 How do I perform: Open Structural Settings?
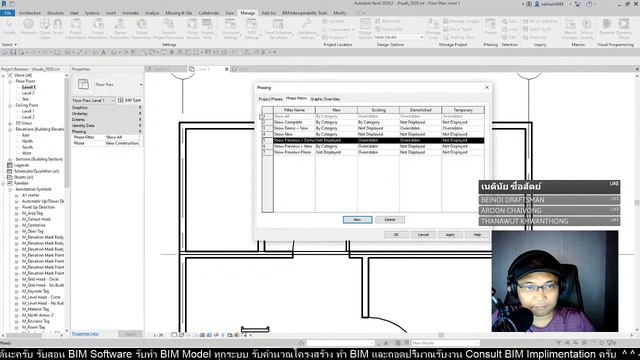coord(231,28)
